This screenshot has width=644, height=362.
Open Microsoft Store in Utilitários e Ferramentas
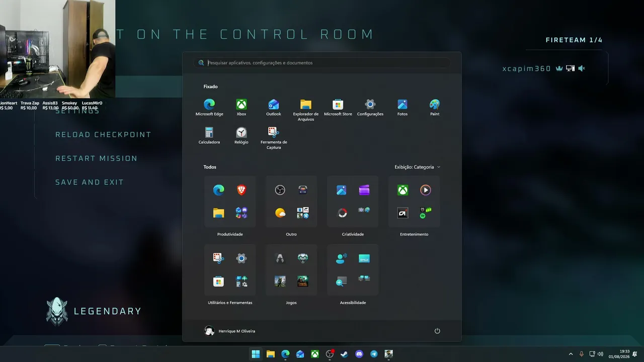tap(218, 281)
